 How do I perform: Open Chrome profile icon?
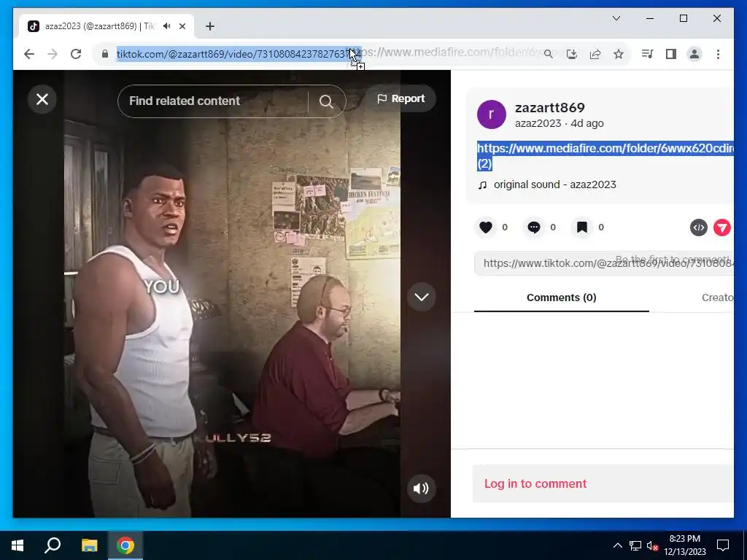(x=694, y=54)
